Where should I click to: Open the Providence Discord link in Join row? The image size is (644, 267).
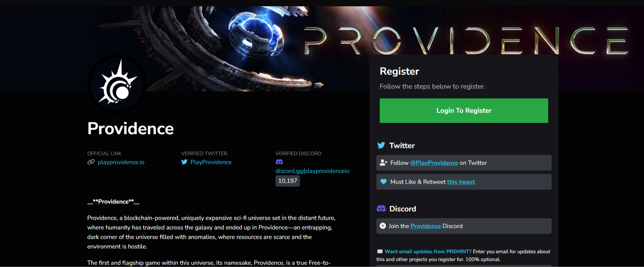[x=426, y=226]
